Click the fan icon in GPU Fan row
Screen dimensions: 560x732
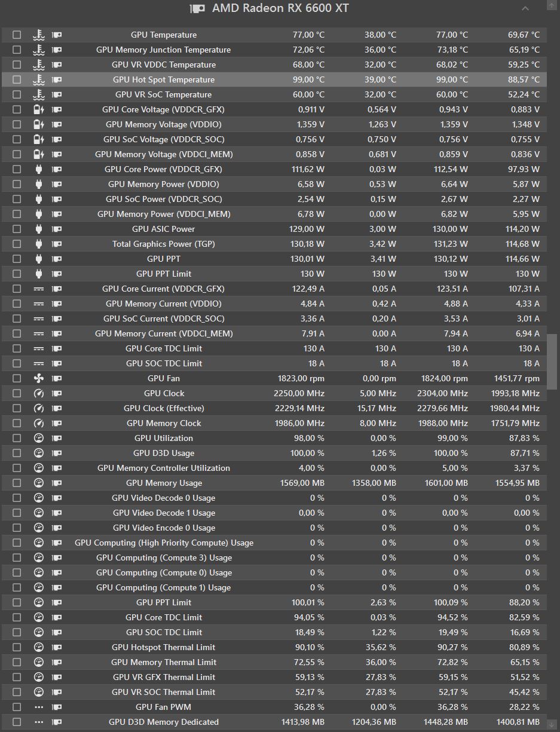38,378
